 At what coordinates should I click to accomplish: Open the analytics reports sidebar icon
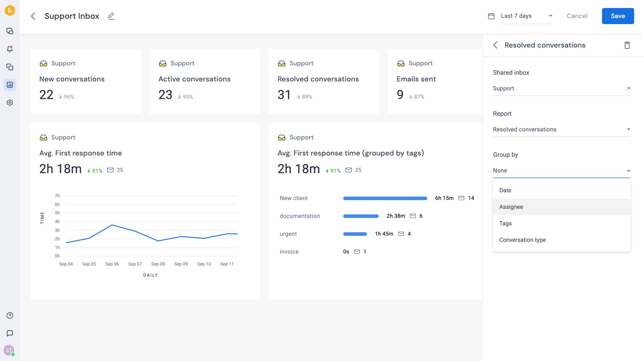[x=10, y=85]
